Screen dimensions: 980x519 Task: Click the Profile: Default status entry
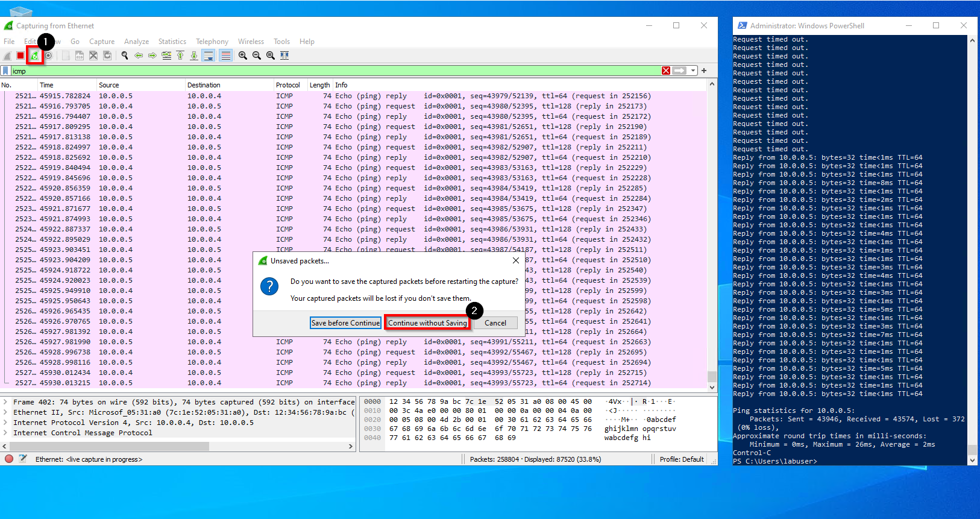click(682, 459)
